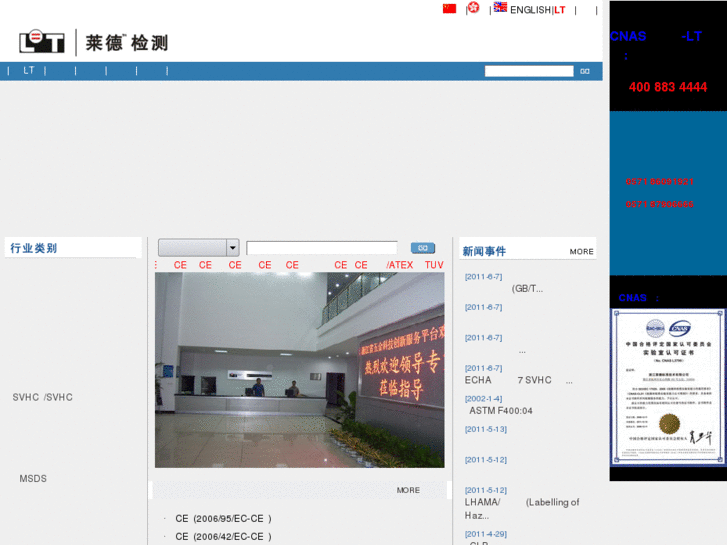Click phone number 0571 87906666
This screenshot has height=545, width=727.
(x=659, y=204)
